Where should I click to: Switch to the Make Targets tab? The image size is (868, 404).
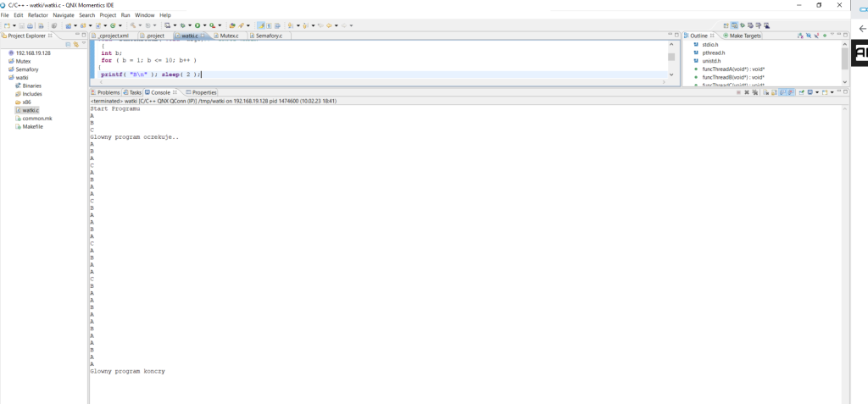(745, 36)
